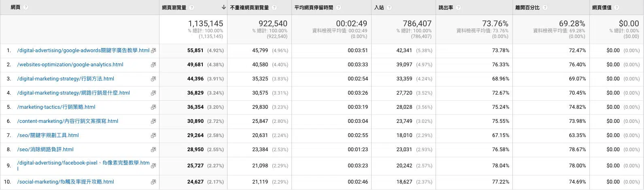Select average time on page 00:02:49 total

coord(352,23)
